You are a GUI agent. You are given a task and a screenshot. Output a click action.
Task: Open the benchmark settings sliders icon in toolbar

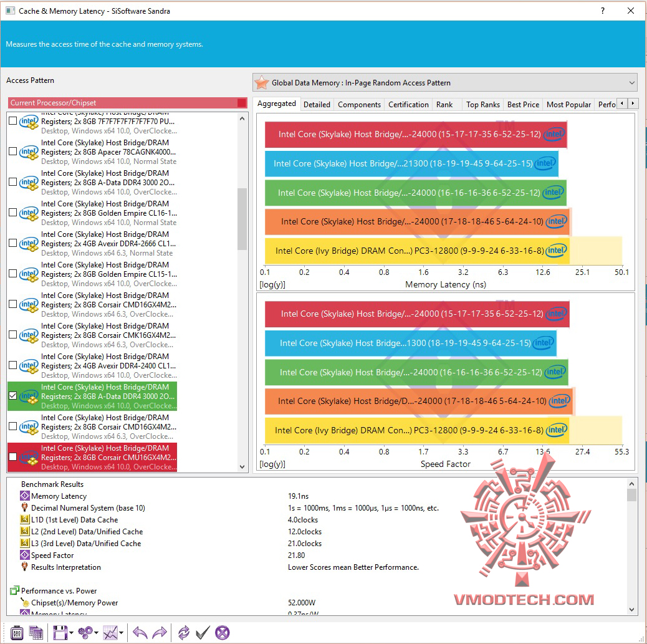16,632
